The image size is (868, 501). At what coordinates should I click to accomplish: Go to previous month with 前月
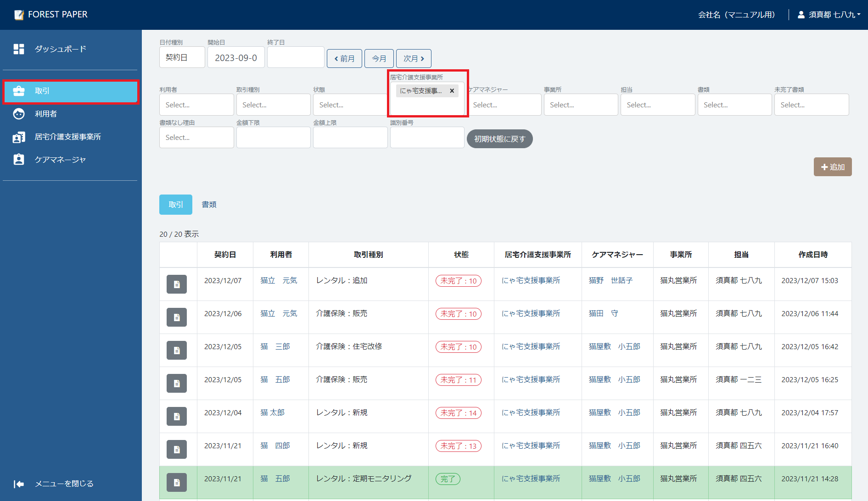(x=344, y=59)
